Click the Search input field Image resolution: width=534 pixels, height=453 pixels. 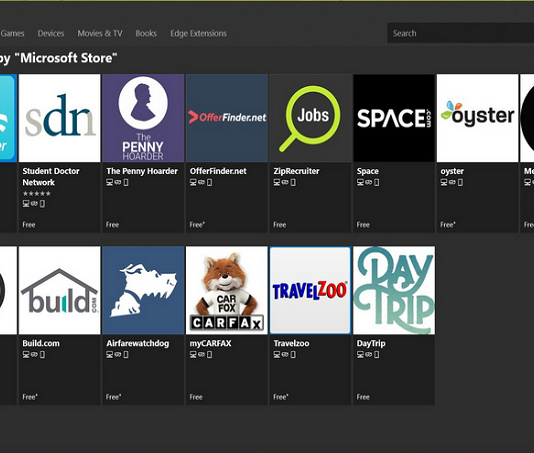(460, 33)
